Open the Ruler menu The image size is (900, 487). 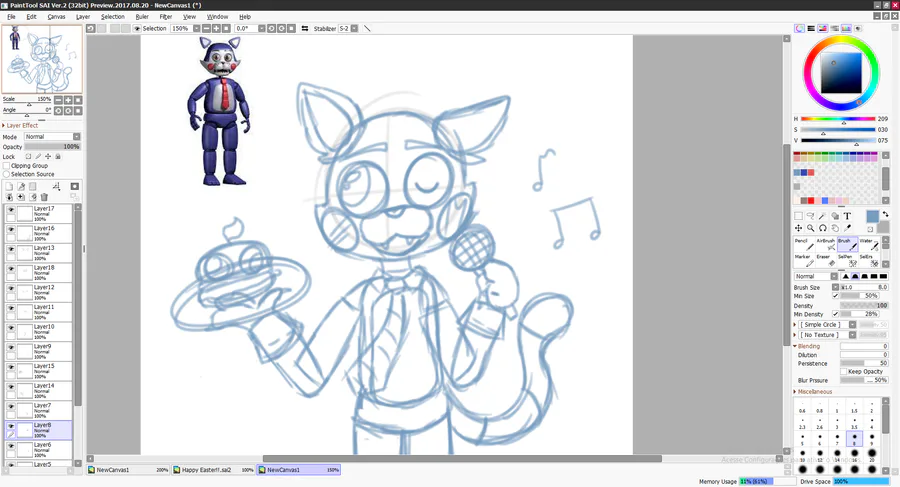[x=142, y=17]
